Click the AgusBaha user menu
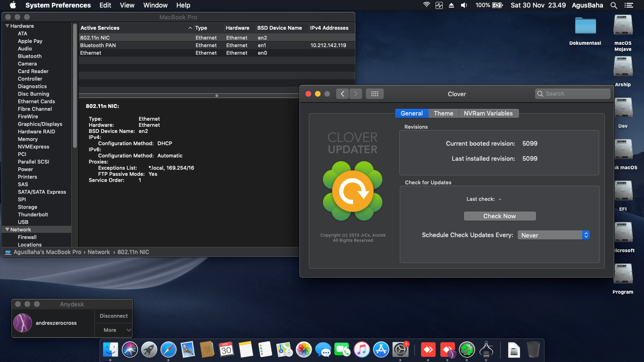644x362 pixels. click(587, 5)
